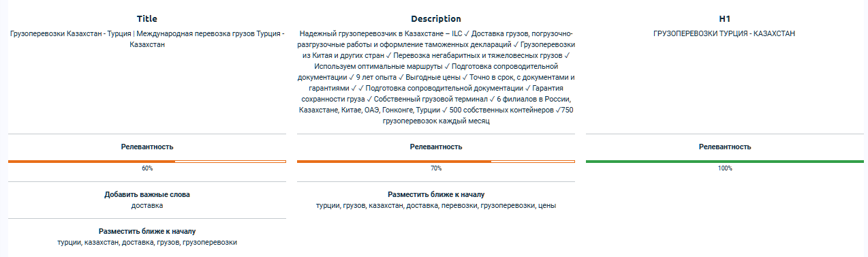Click the 100% relevance value
The width and height of the screenshot is (868, 257).
[725, 168]
